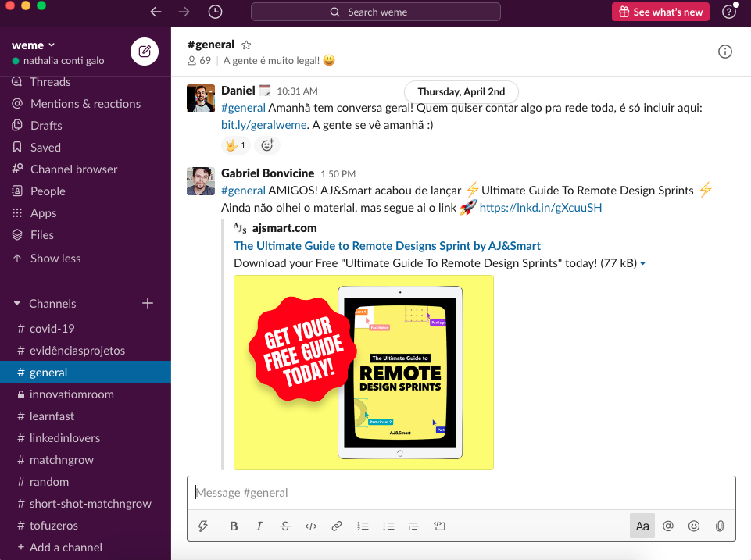Jump to date Thursday, April 2nd
Viewport: 751px width, 560px height.
[x=461, y=92]
